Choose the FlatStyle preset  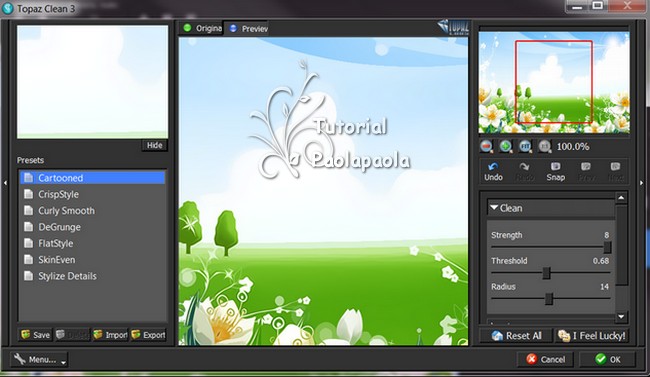[x=92, y=243]
